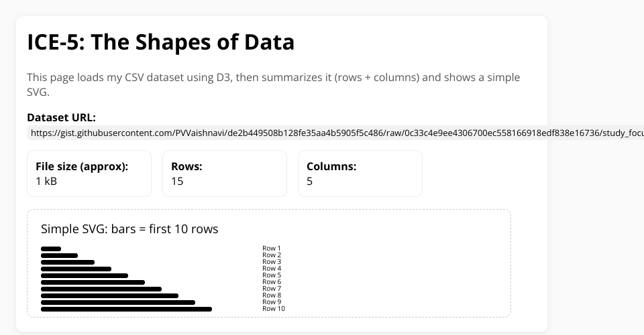Click the "Row 8" chart label

[272, 295]
